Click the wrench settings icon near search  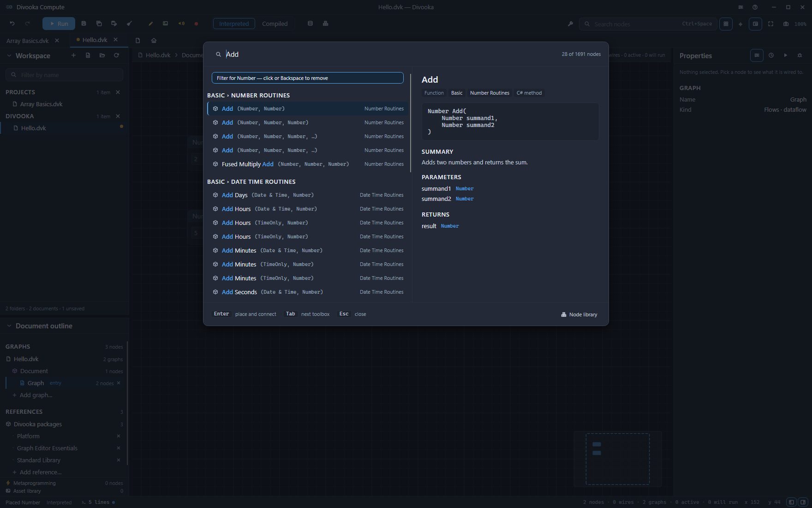click(x=570, y=24)
